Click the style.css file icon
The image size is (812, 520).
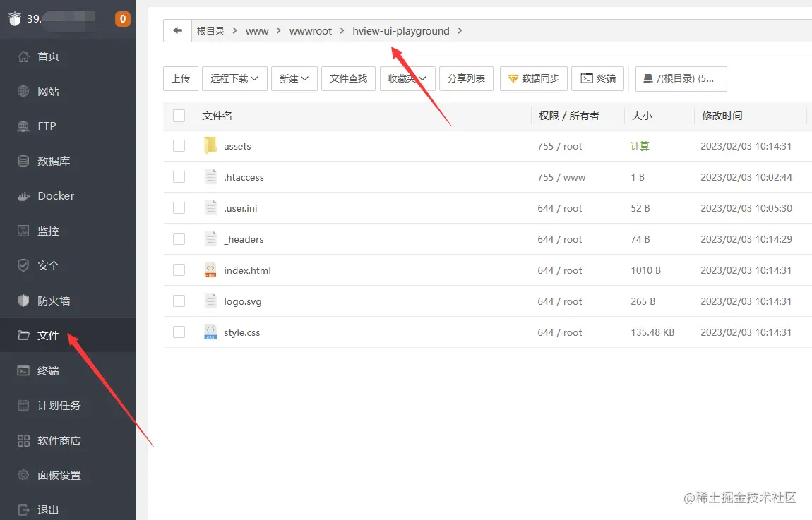pos(210,332)
